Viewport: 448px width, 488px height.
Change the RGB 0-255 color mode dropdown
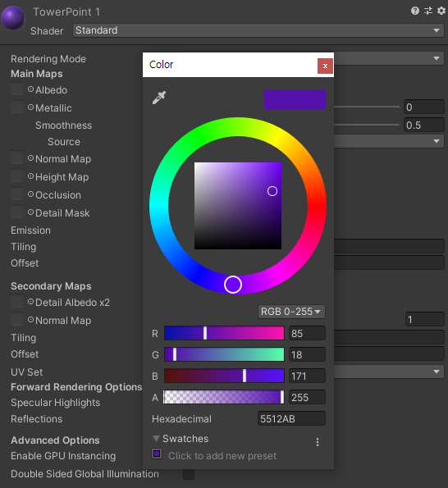click(291, 312)
